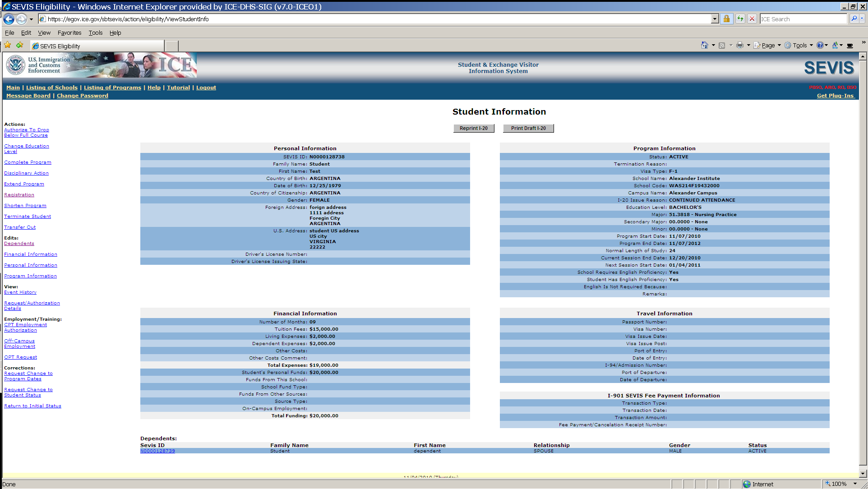Expand the Tools toolbar dropdown
The width and height of the screenshot is (868, 489).
tap(811, 45)
